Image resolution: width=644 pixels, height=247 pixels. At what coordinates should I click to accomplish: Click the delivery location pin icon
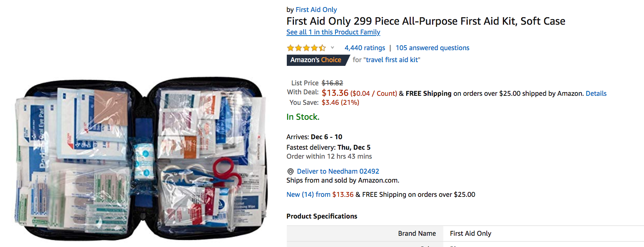pos(290,171)
